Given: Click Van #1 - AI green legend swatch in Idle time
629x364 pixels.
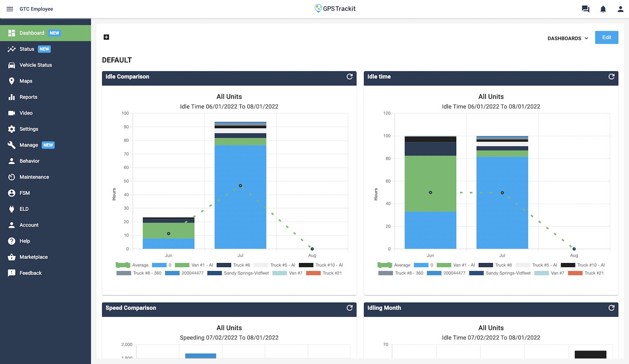Looking at the screenshot, I should tap(444, 265).
